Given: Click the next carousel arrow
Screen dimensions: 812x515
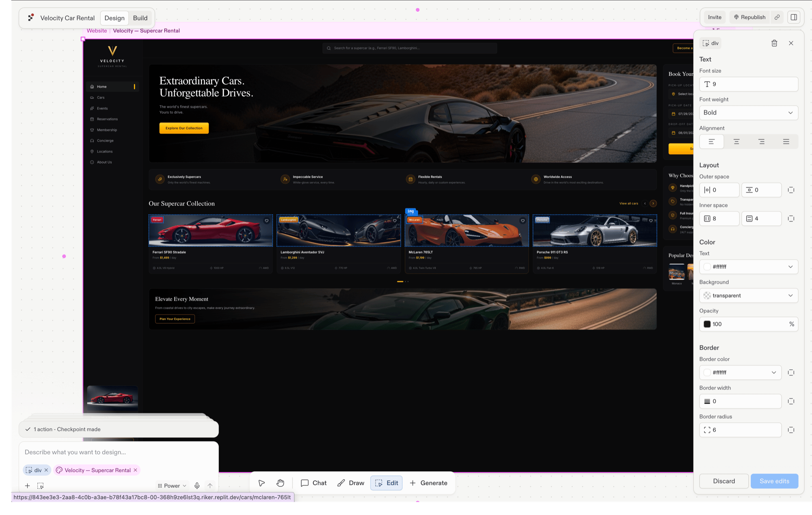Looking at the screenshot, I should 653,204.
